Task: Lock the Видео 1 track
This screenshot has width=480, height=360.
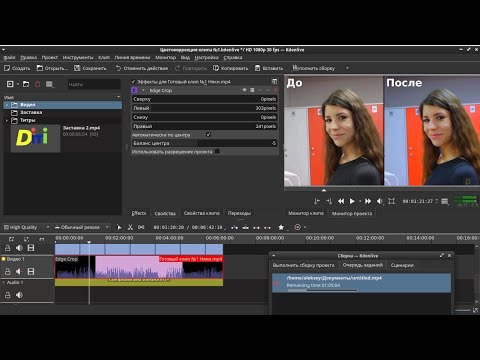Action: click(7, 272)
